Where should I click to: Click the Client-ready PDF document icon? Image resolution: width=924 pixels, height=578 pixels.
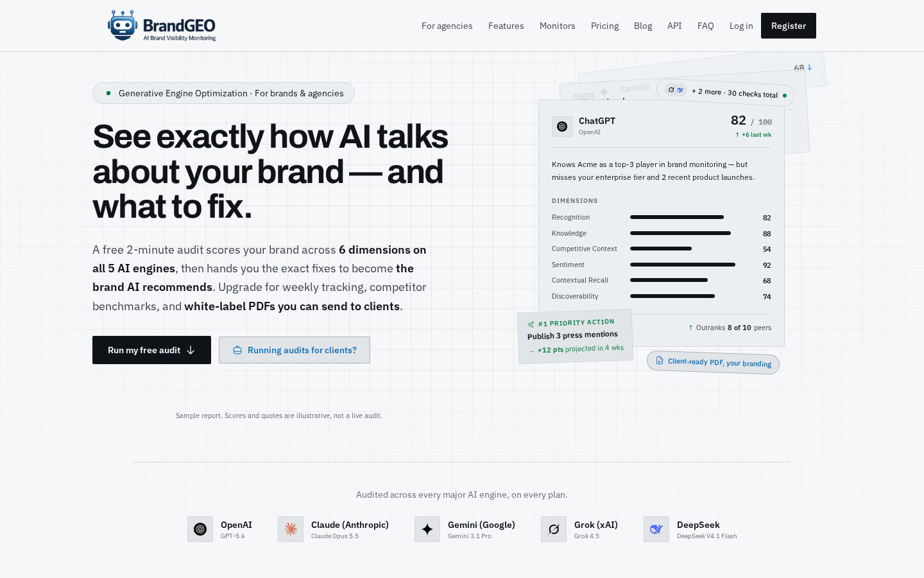click(x=660, y=360)
